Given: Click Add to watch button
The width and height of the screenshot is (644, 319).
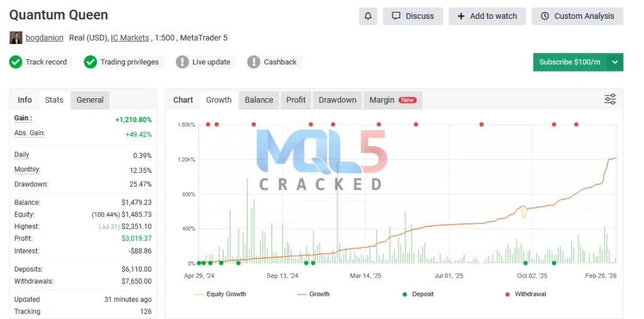Looking at the screenshot, I should 487,16.
